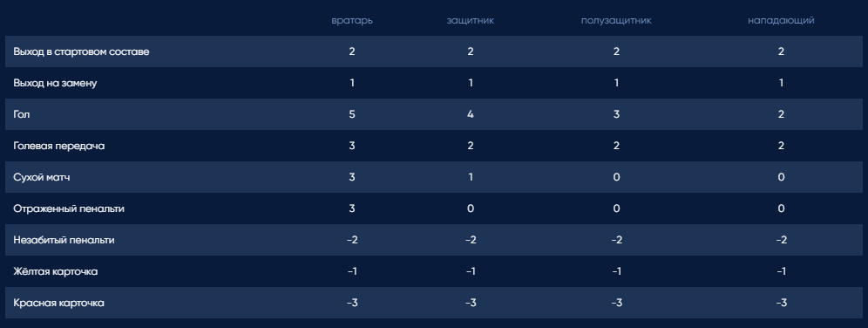Select the нападающий column header
Screen dimensions: 868x328
pos(781,21)
